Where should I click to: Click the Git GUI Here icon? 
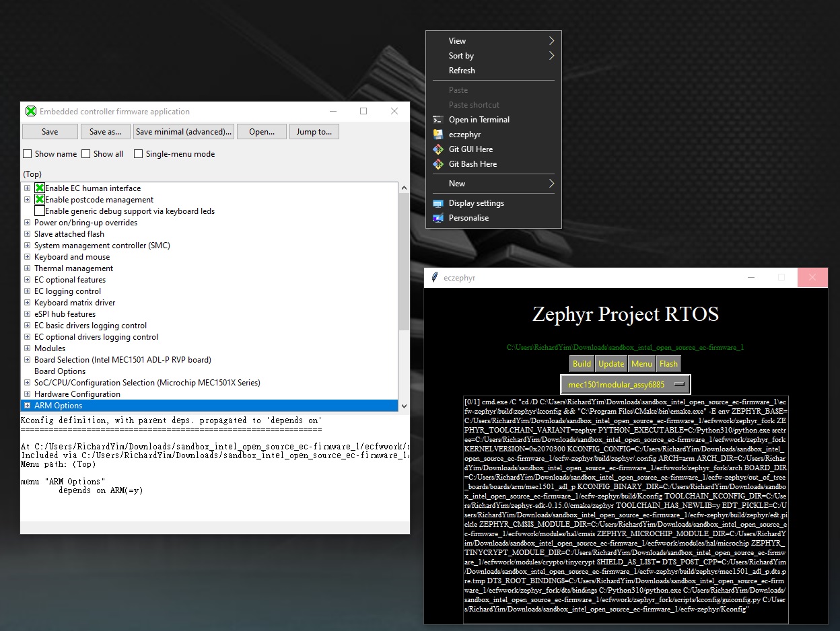coord(438,149)
